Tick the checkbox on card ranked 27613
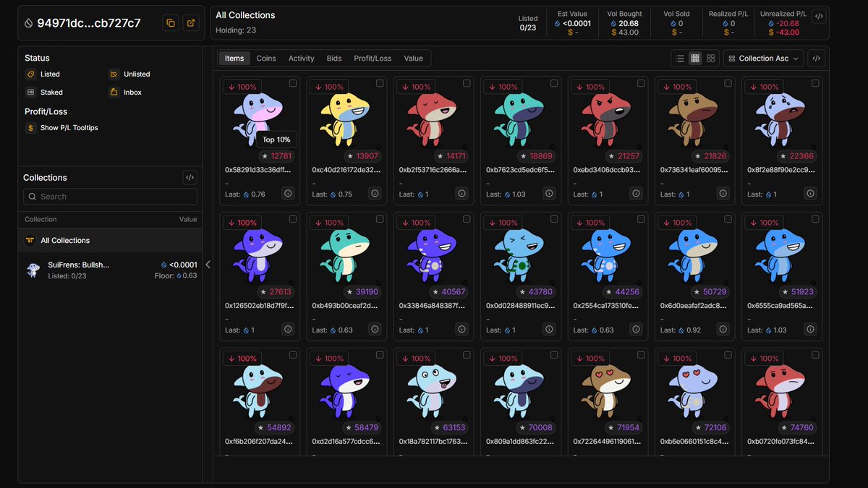 (x=293, y=219)
